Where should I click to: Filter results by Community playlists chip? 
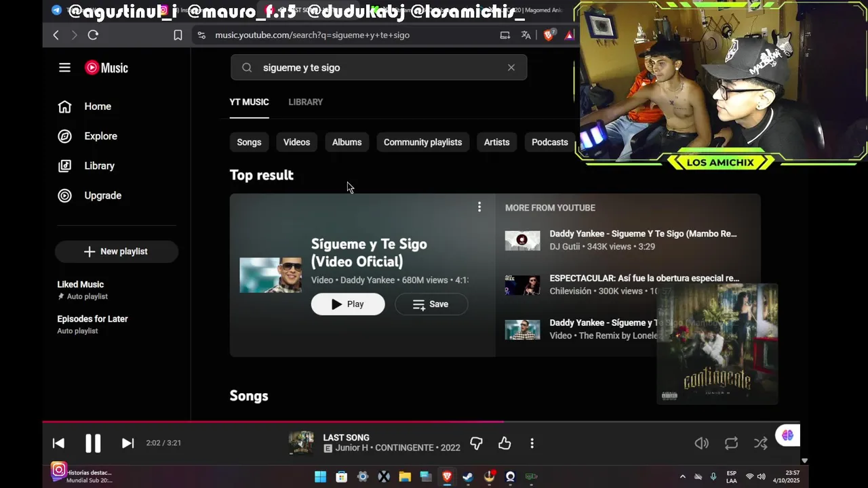422,142
